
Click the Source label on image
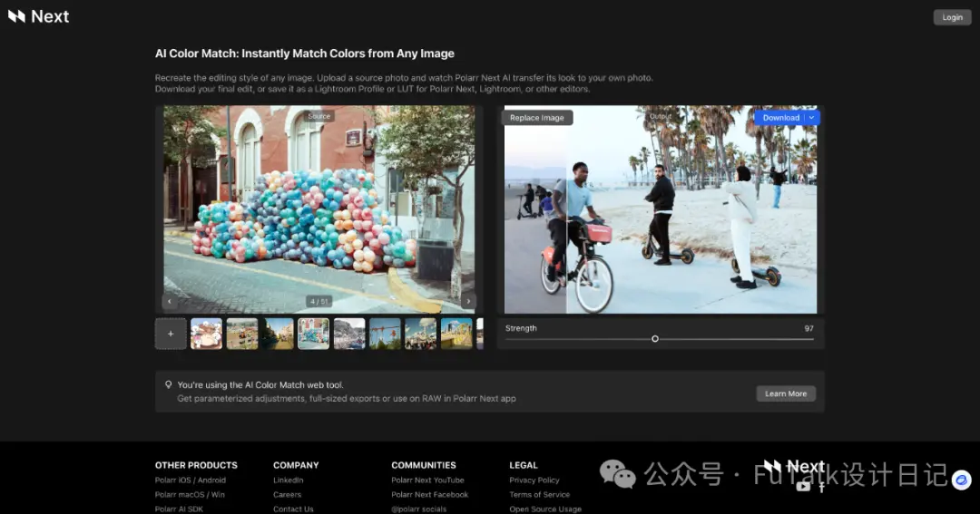pyautogui.click(x=318, y=116)
